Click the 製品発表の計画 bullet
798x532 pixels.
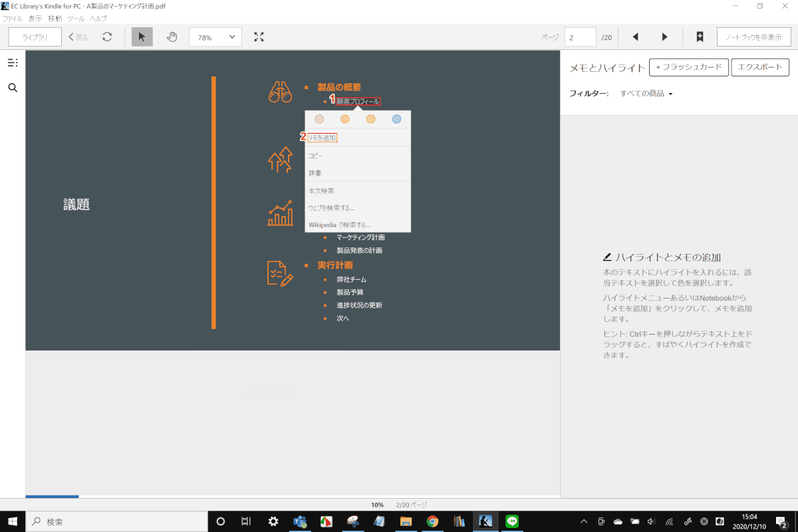click(x=359, y=251)
